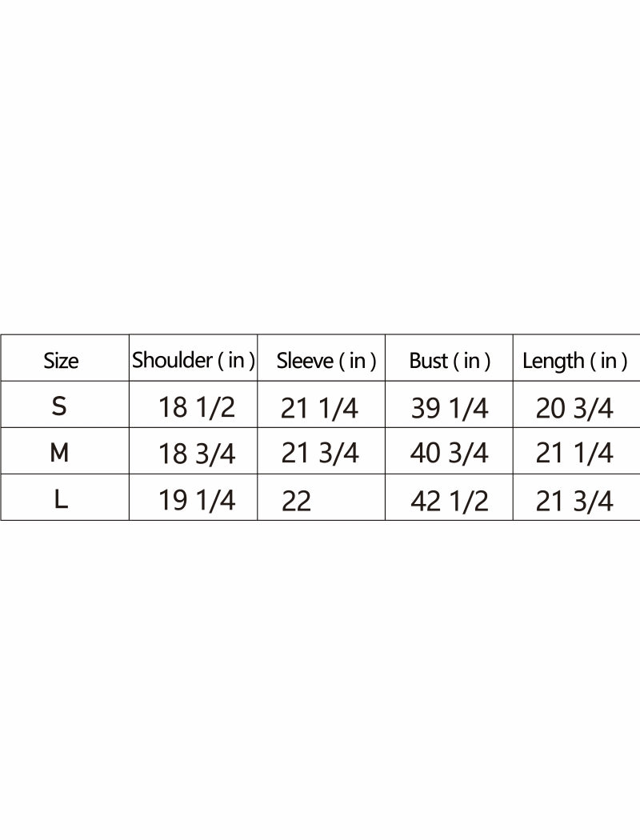Click bust value 40 3/4

tap(449, 454)
